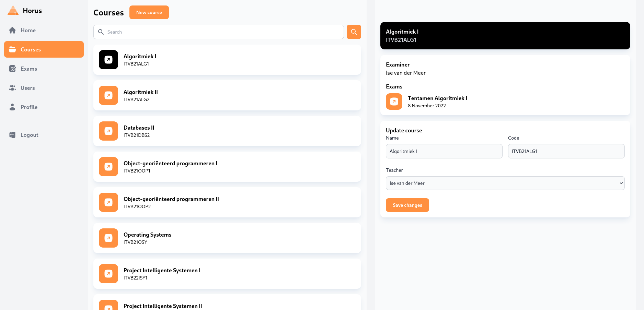This screenshot has width=644, height=310.
Task: Click the Users icon in sidebar
Action: (x=12, y=88)
